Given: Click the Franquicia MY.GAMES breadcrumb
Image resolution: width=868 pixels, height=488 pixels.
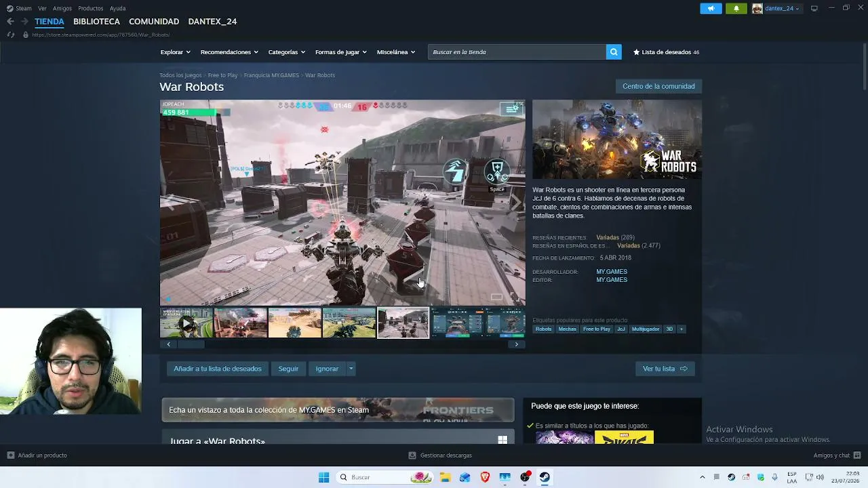Looking at the screenshot, I should [x=271, y=75].
